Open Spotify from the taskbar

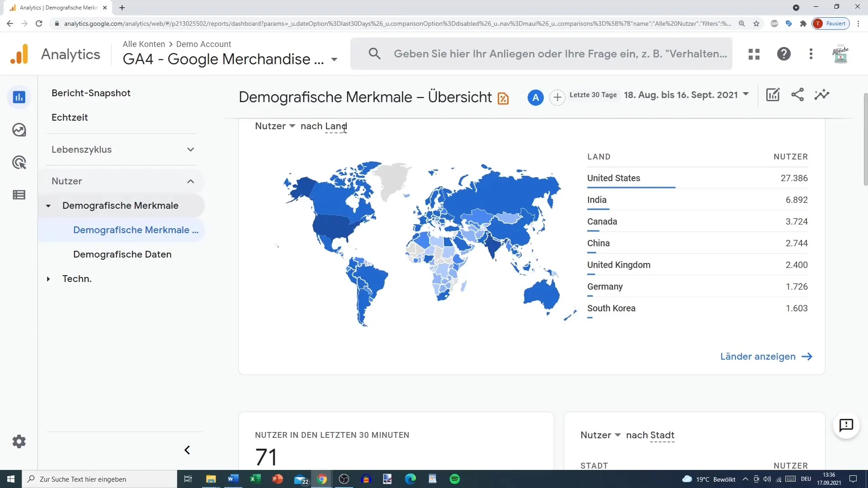(x=455, y=479)
